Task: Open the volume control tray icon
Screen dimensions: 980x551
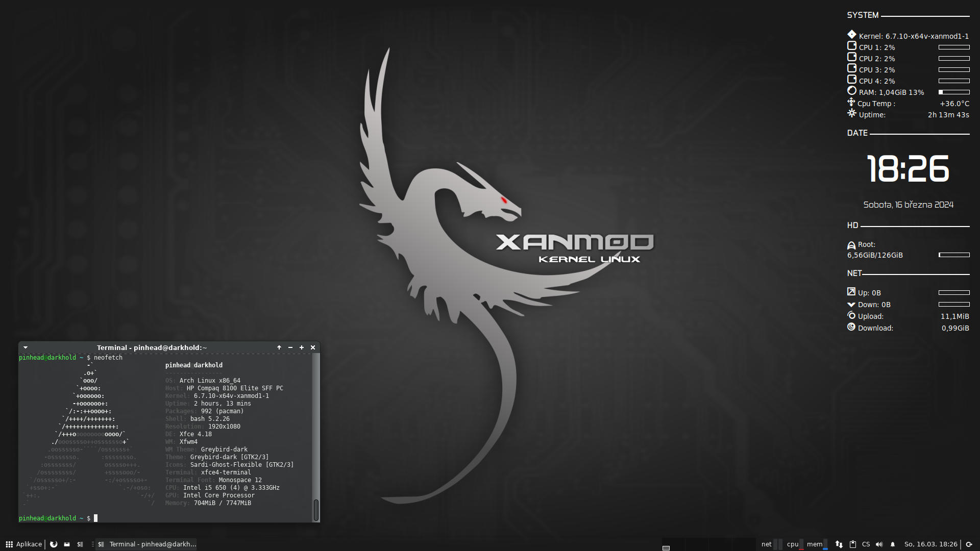Action: [879, 544]
